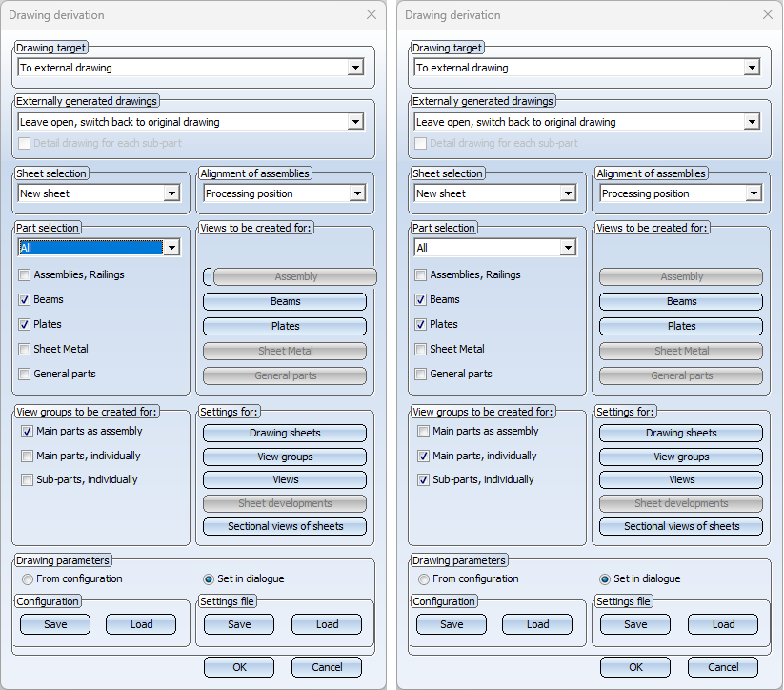
Task: Open Drawing sheets settings in left dialog
Action: coord(285,433)
